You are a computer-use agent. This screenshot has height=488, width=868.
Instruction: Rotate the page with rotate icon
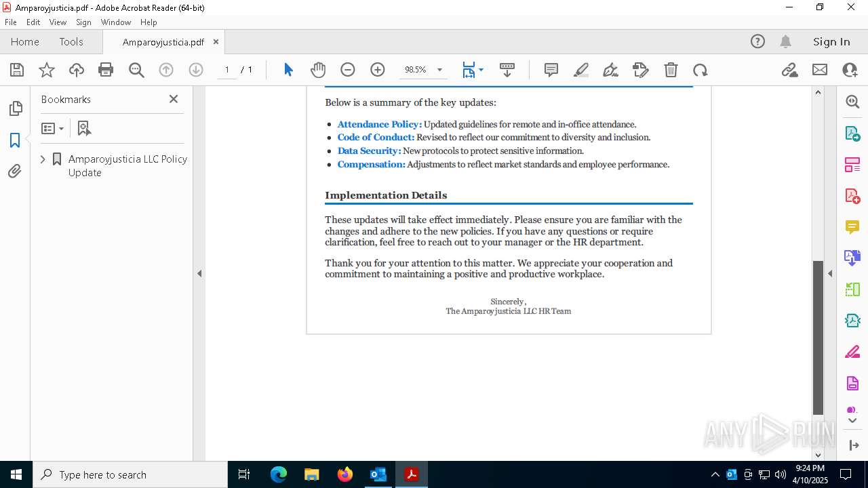700,70
